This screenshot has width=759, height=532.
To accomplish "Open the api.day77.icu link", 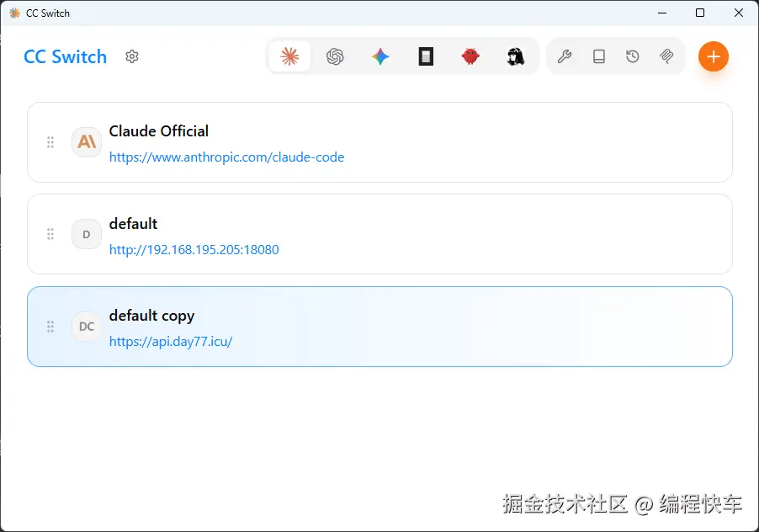I will [x=171, y=341].
